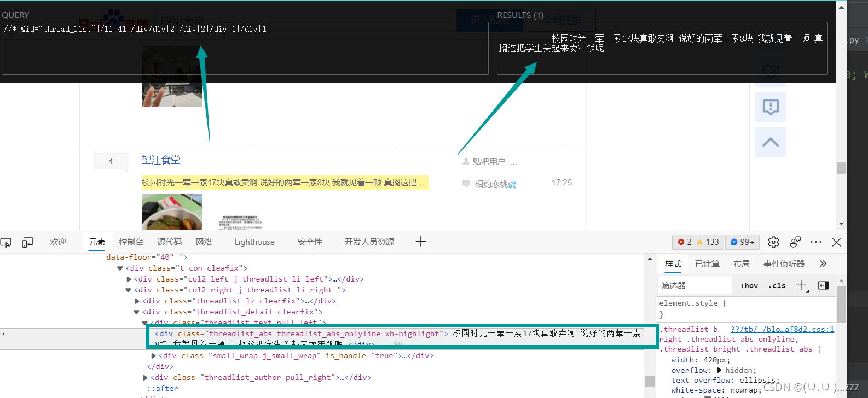Open the 控制台 tab
Screen dimensions: 868x398
pos(131,242)
